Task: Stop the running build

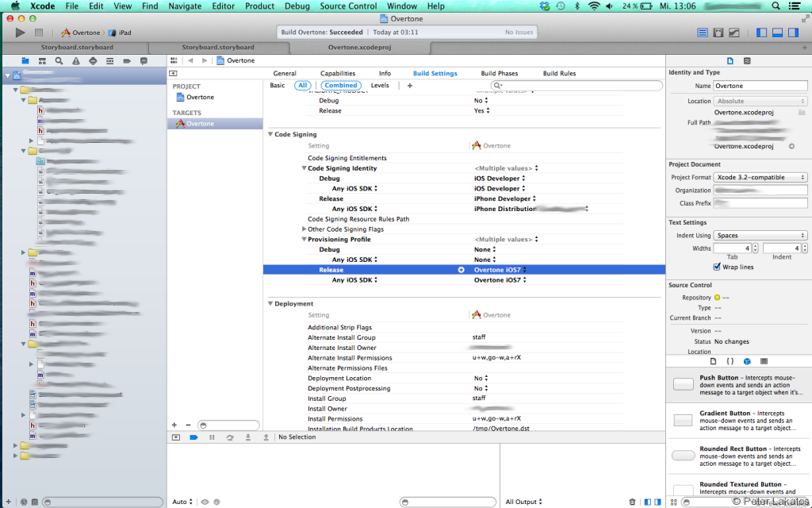Action: tap(38, 33)
